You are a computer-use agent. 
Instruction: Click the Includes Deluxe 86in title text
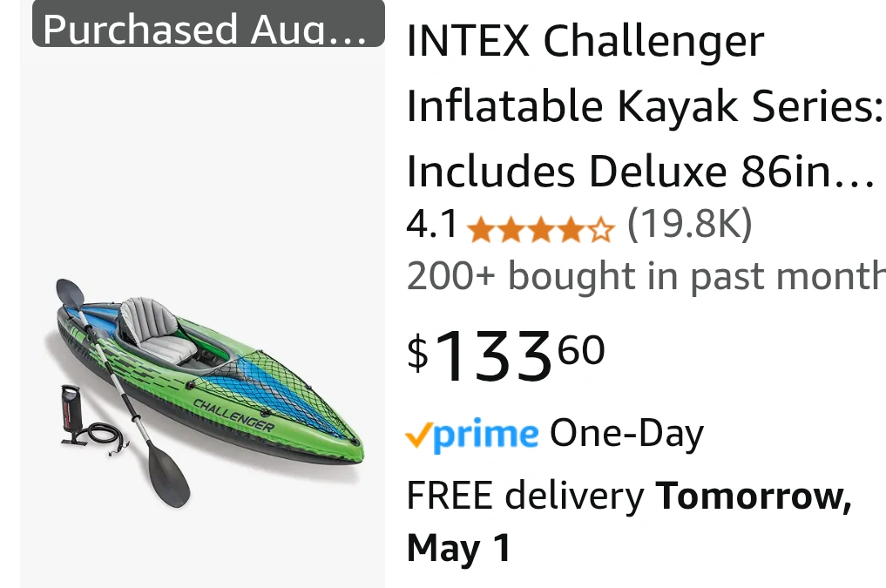click(x=640, y=171)
